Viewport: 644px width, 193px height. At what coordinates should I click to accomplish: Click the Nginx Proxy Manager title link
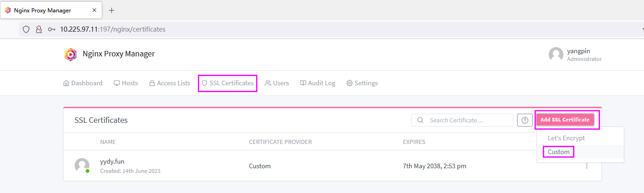coord(119,54)
